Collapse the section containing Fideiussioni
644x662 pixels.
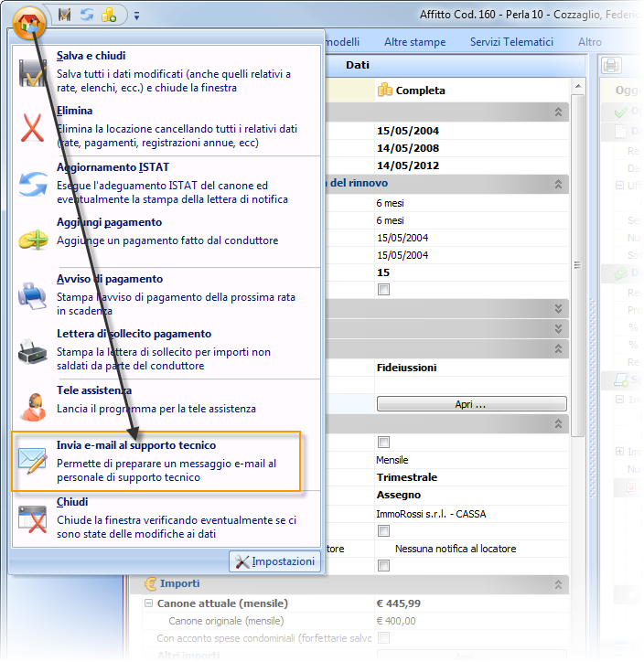[x=558, y=348]
